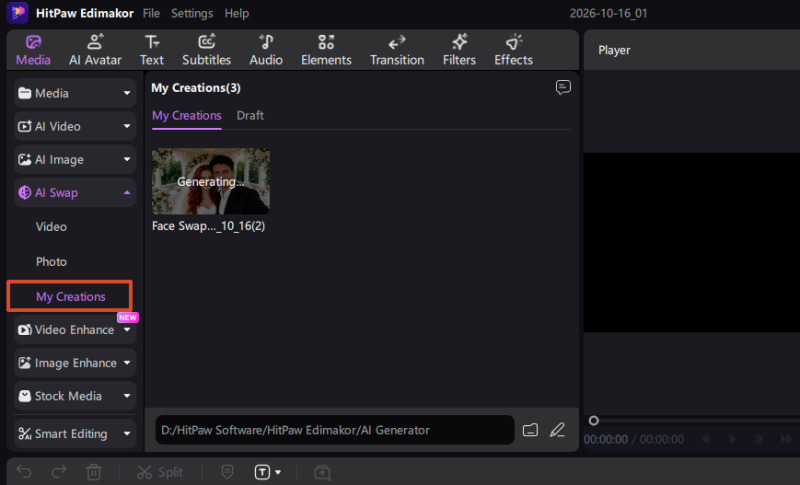Click the Delete trash icon

click(x=94, y=472)
